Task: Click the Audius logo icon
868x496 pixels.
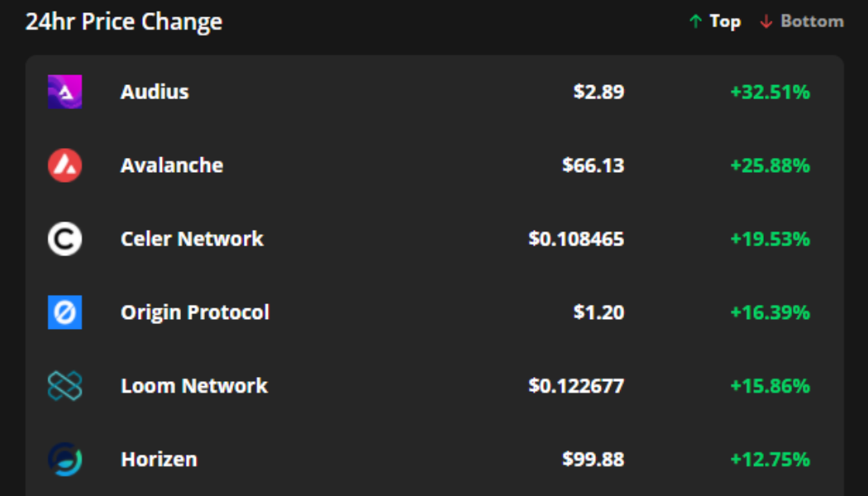Action: (63, 91)
